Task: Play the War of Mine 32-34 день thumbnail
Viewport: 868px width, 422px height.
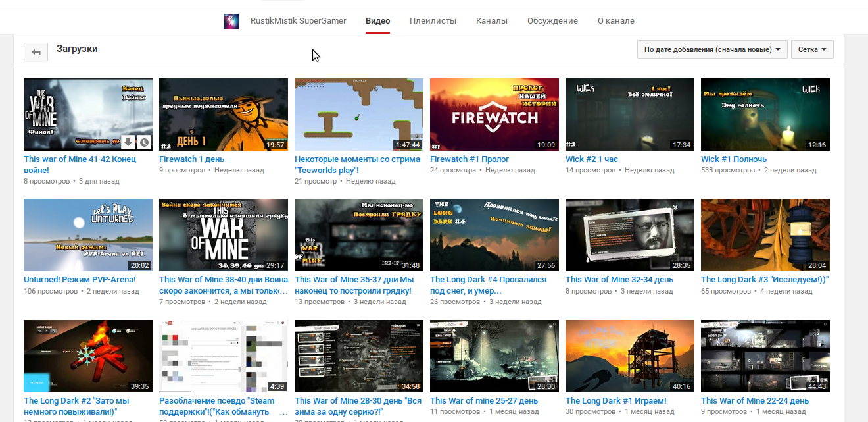Action: click(x=630, y=235)
